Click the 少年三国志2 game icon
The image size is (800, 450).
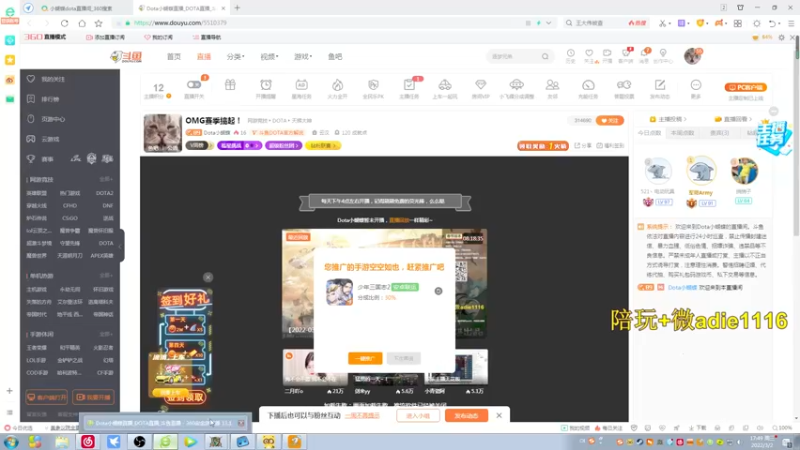(x=339, y=292)
